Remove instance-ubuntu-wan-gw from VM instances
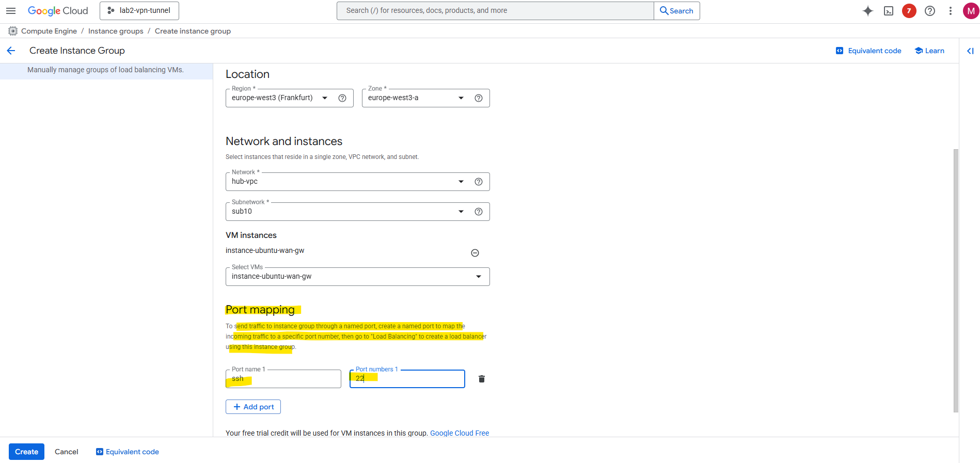This screenshot has width=980, height=463. (475, 253)
